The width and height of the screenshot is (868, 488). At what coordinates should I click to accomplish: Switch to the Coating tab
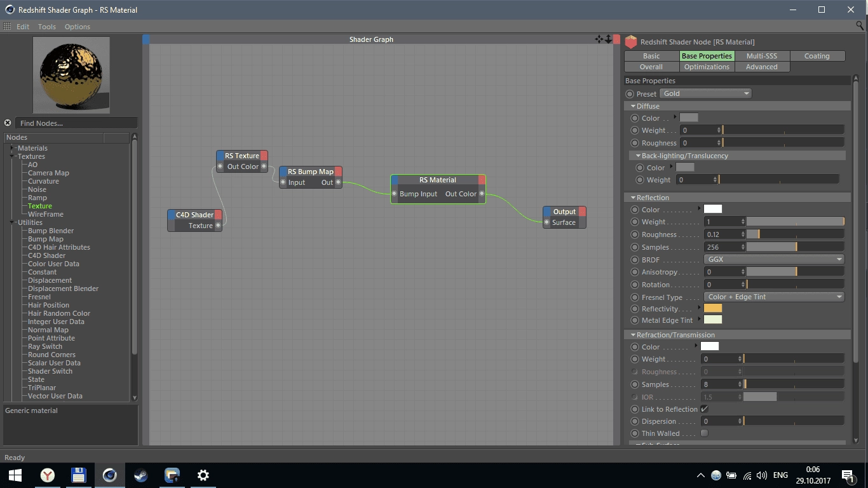817,56
